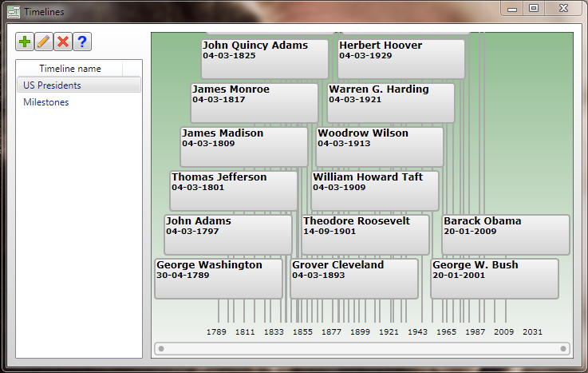
Task: Click the 1833 year label on axis
Action: point(274,331)
